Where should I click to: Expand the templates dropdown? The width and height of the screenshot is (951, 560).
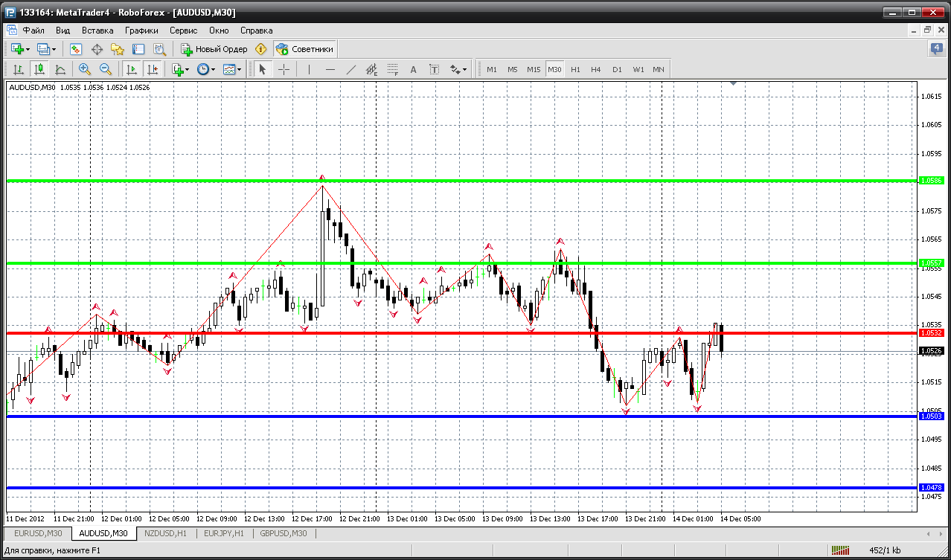point(233,69)
